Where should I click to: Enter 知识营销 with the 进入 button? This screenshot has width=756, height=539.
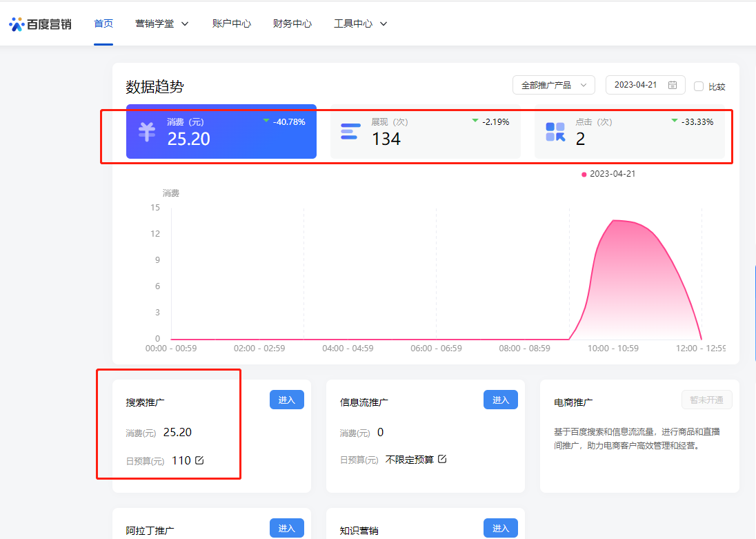(500, 528)
